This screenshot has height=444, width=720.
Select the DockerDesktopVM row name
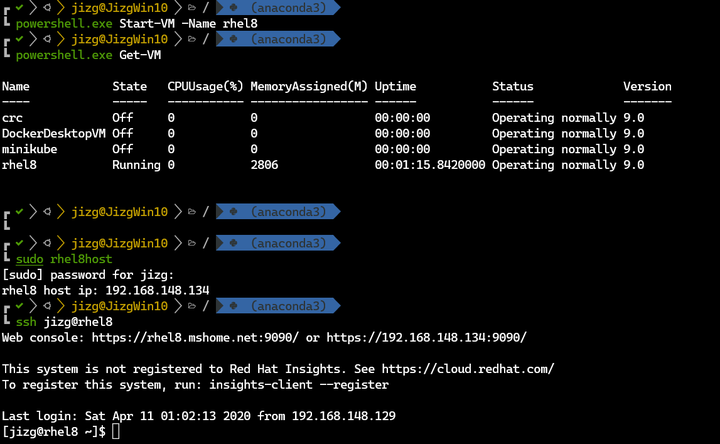coord(53,133)
